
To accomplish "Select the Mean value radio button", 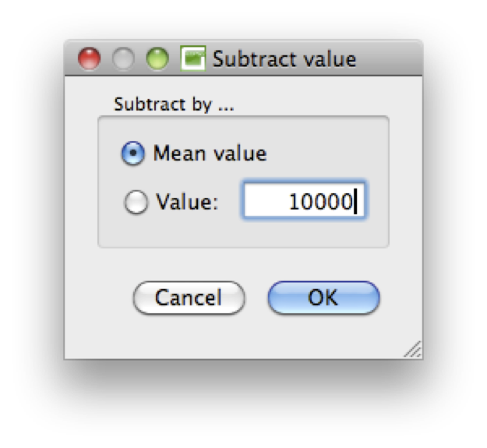I will [x=132, y=153].
